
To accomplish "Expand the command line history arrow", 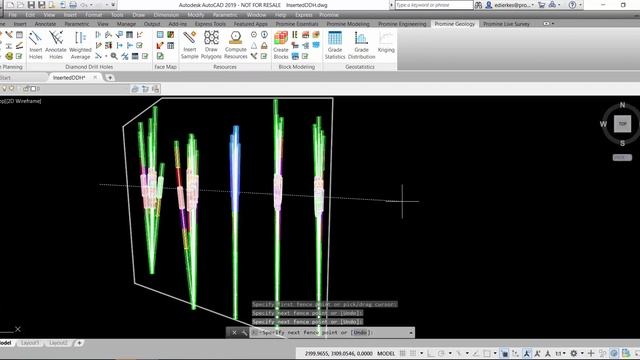I will point(411,333).
